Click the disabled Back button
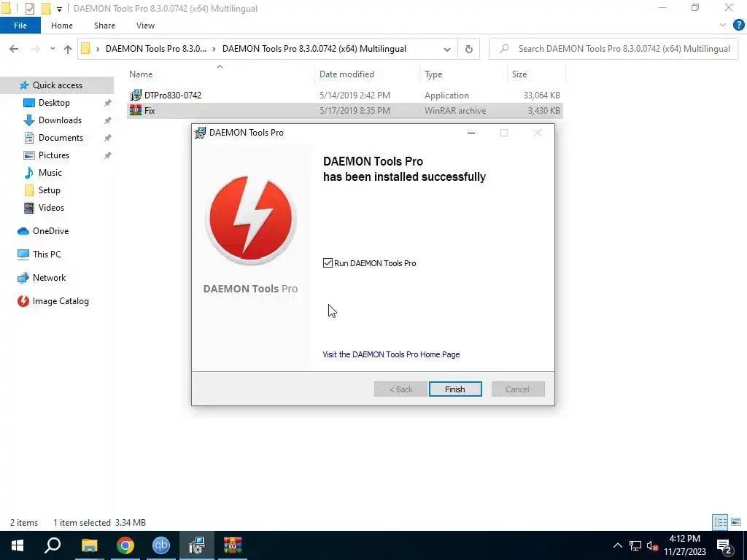 coord(400,389)
